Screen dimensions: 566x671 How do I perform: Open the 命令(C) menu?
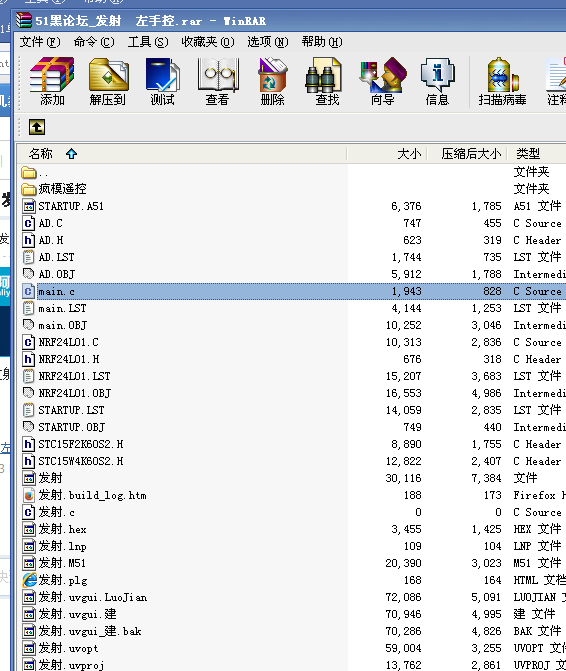(x=94, y=42)
